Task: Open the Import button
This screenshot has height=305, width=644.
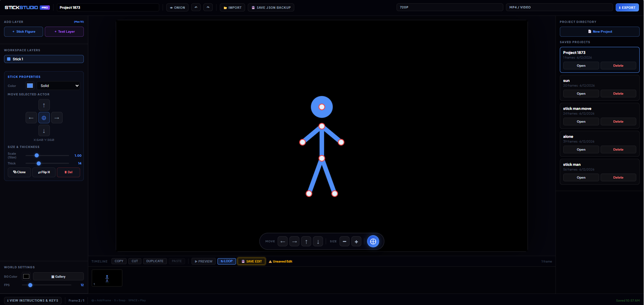Action: pos(232,7)
